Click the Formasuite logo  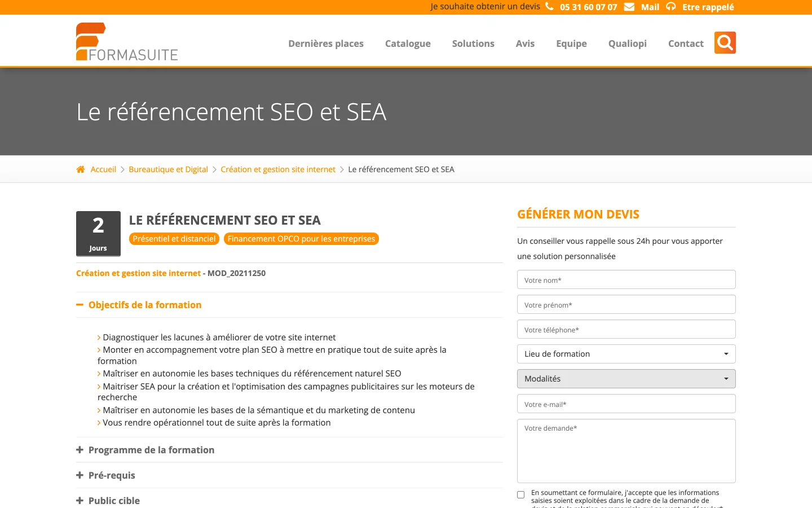point(127,42)
